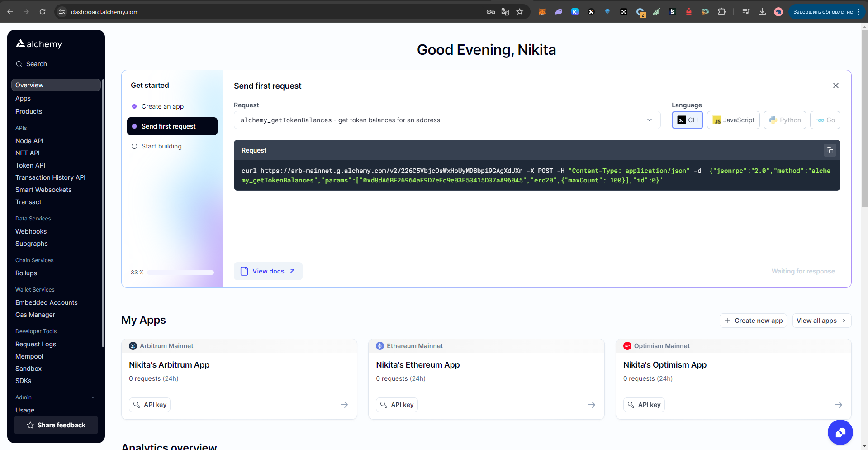Copy the curl request code
The image size is (868, 450).
point(830,151)
